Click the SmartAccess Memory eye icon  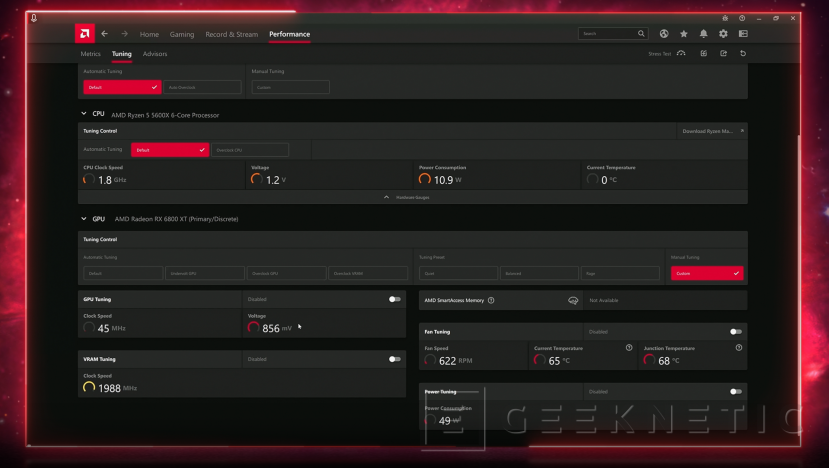click(x=573, y=300)
